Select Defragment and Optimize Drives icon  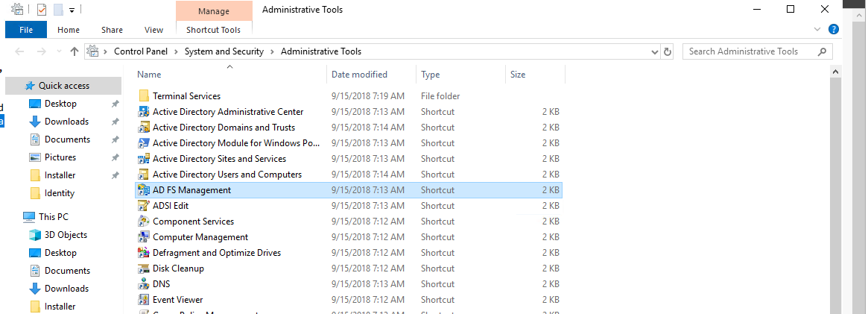tap(144, 253)
